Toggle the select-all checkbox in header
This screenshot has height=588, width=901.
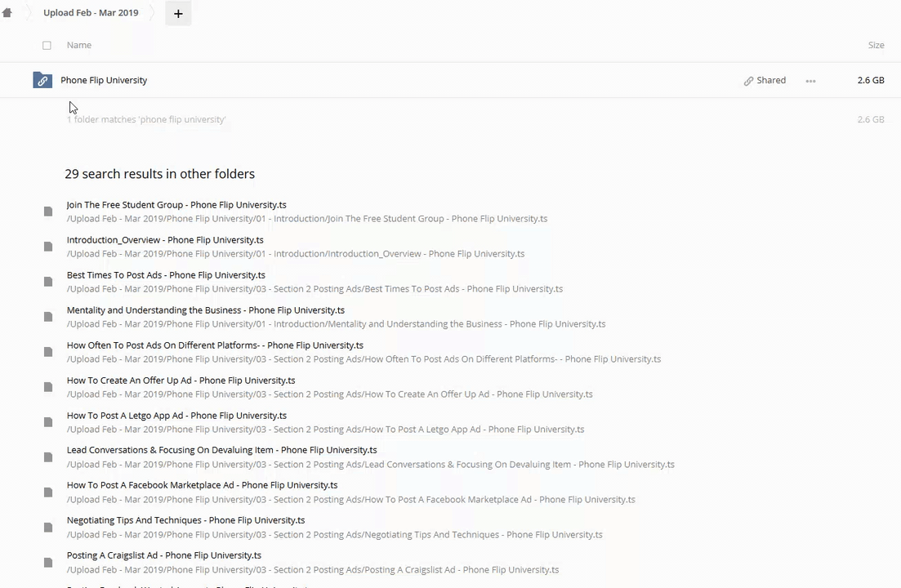[x=47, y=46]
